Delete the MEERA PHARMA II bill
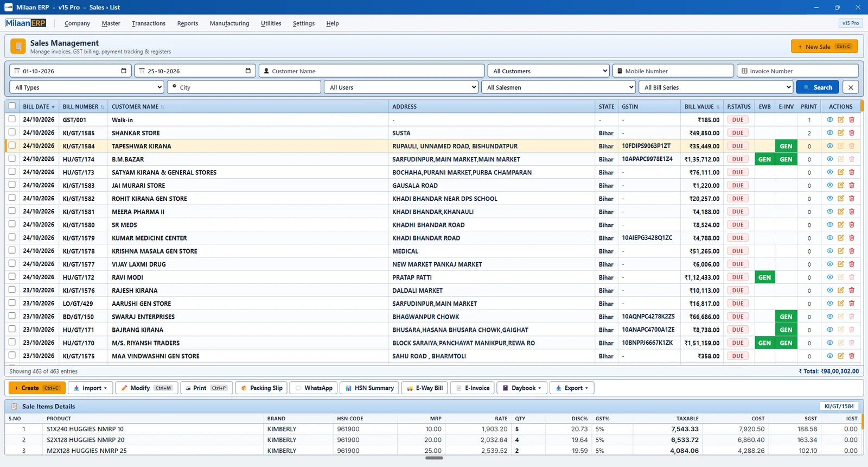 [852, 212]
